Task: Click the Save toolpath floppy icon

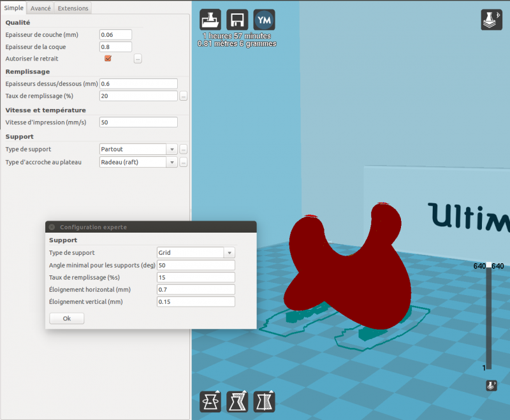Action: click(x=237, y=20)
